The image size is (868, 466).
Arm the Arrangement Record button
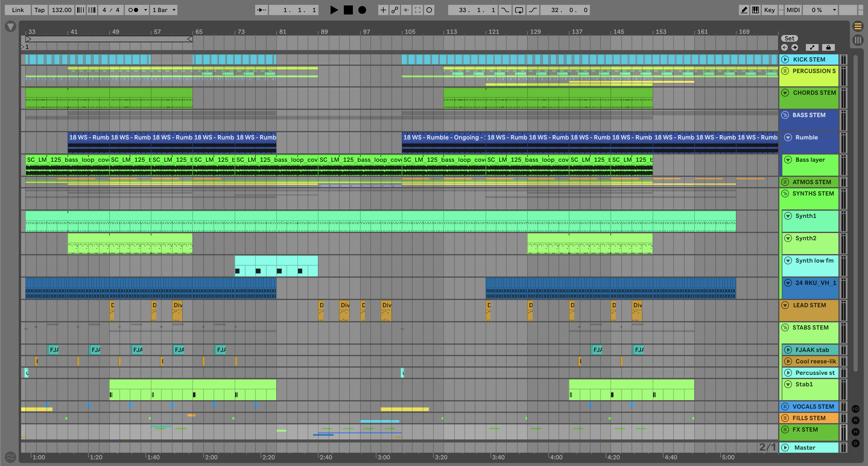(362, 10)
